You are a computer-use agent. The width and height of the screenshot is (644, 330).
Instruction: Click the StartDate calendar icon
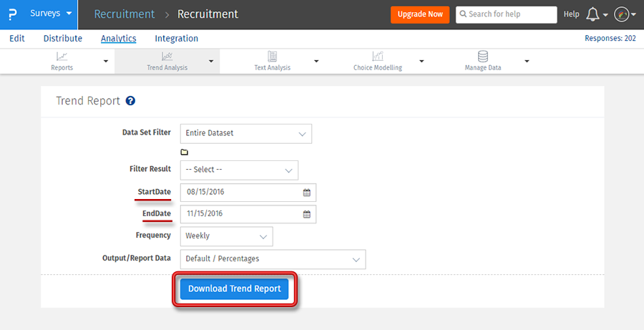coord(307,193)
